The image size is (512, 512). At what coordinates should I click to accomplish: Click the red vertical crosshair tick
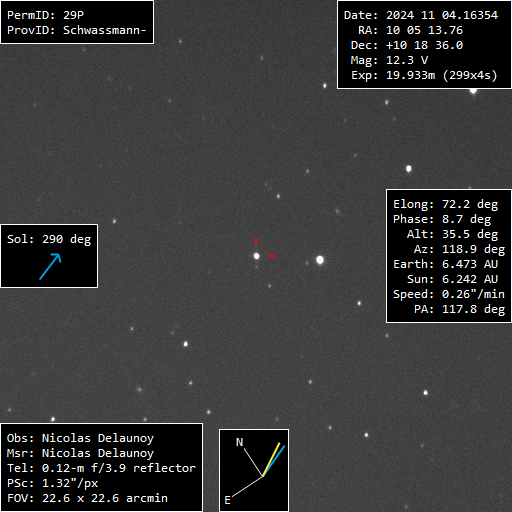point(256,241)
